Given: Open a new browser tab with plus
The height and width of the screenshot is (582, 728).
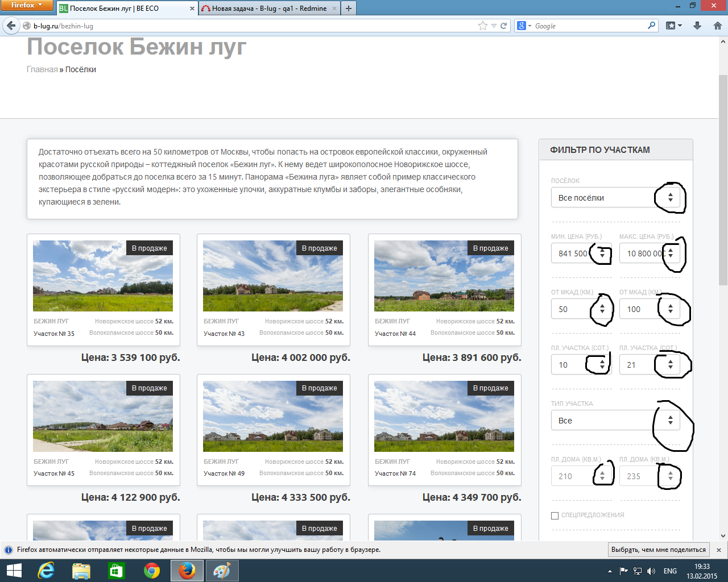Looking at the screenshot, I should 349,9.
